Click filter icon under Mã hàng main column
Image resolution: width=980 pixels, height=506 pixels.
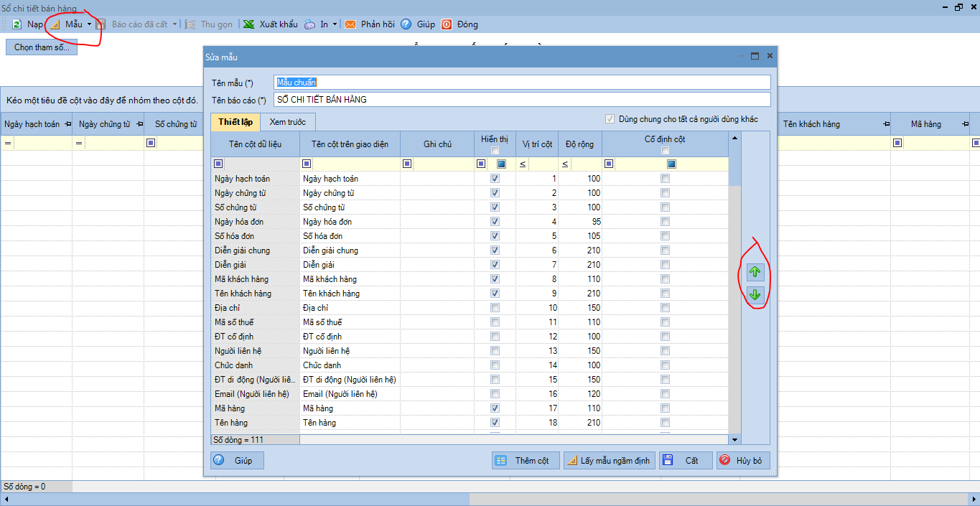pos(897,144)
